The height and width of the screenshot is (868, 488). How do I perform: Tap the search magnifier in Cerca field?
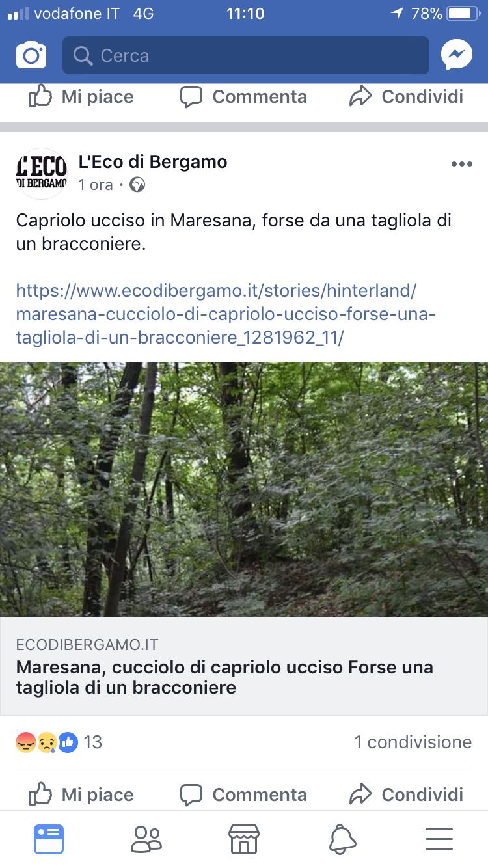(83, 56)
